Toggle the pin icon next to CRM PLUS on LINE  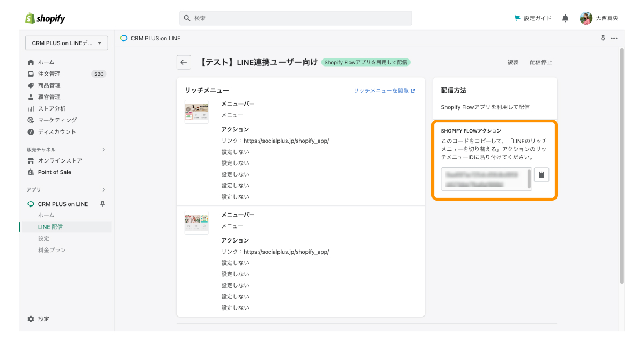pyautogui.click(x=102, y=204)
